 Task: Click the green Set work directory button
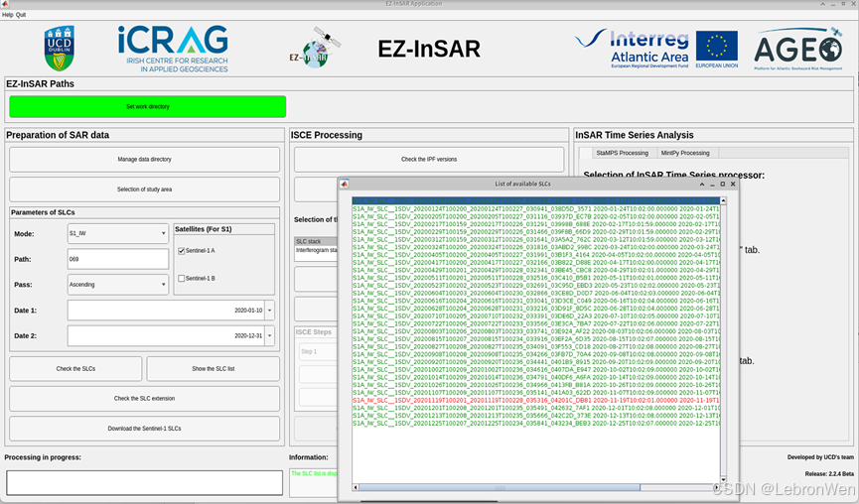[148, 107]
